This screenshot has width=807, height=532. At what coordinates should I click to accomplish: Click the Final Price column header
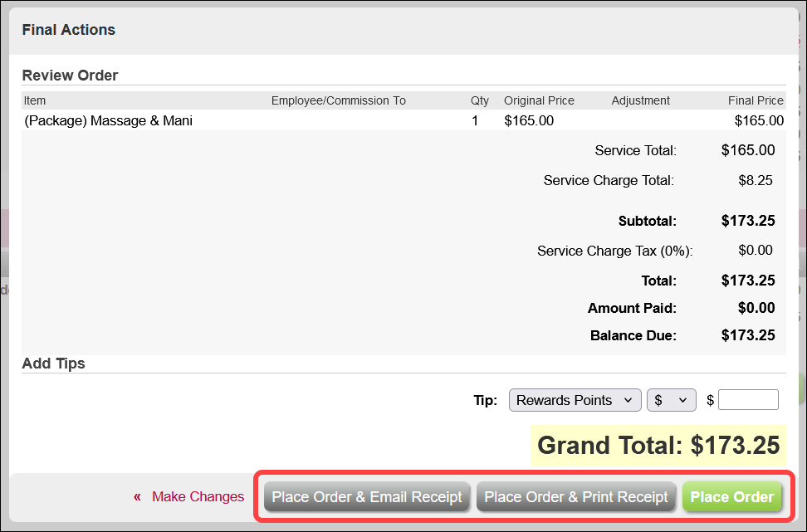(756, 100)
